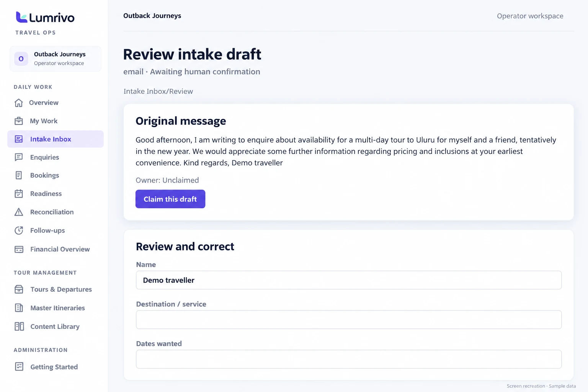Go to My Work
Screen dimensions: 588x392
coord(56,121)
